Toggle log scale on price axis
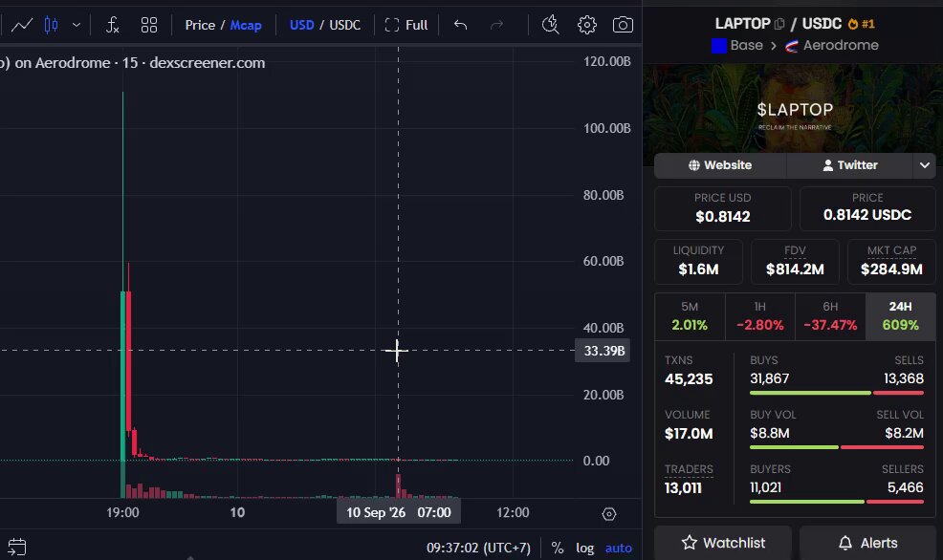Viewport: 943px width, 560px height. coord(584,548)
